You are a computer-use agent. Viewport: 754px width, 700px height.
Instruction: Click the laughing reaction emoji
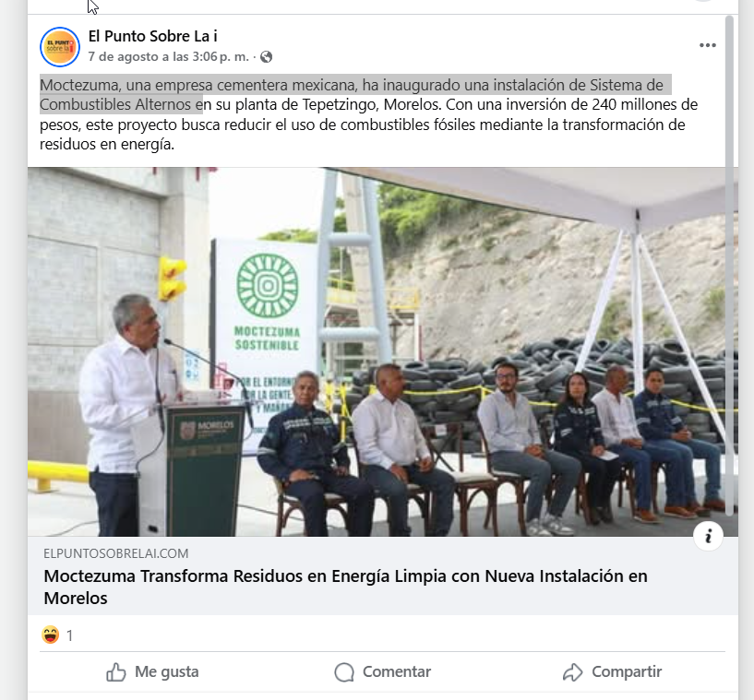pyautogui.click(x=51, y=635)
